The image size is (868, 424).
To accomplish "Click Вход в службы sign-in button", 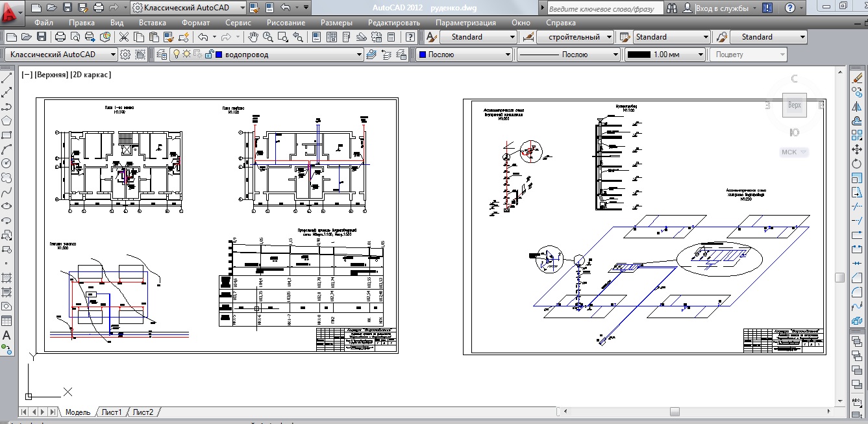I will pos(721,8).
